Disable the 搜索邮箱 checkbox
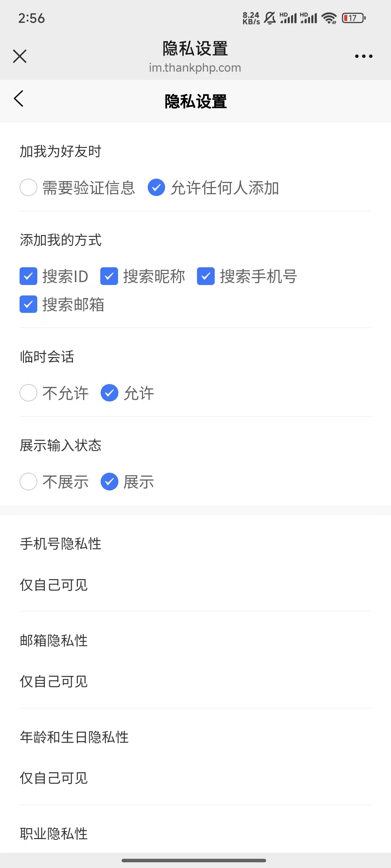The width and height of the screenshot is (391, 868). click(29, 304)
